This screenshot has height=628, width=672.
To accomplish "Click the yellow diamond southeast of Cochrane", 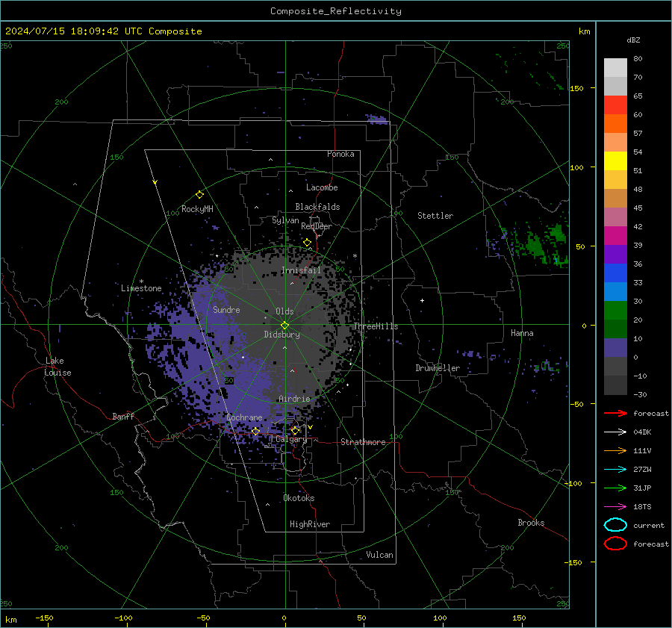I will point(255,431).
